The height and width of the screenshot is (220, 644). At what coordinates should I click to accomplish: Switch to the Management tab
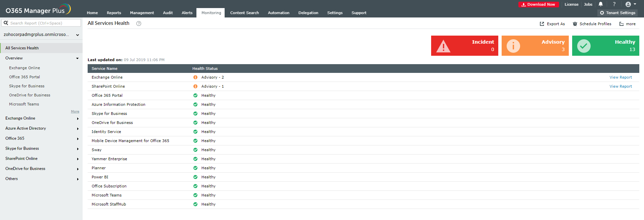142,13
